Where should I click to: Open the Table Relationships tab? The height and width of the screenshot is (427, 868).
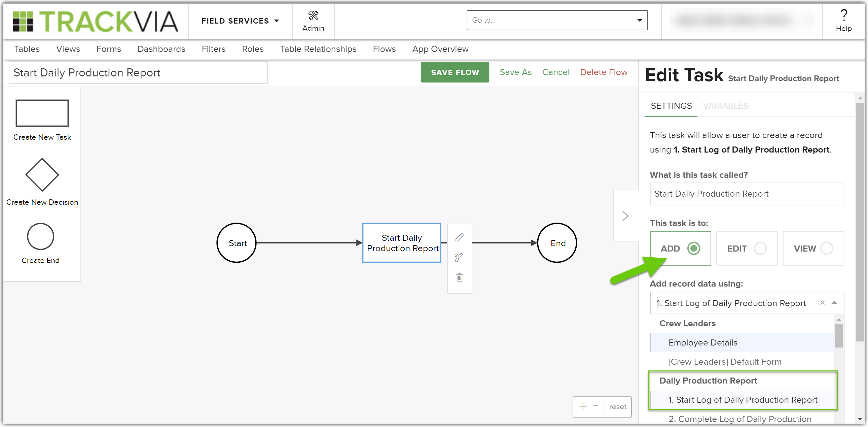click(x=318, y=49)
